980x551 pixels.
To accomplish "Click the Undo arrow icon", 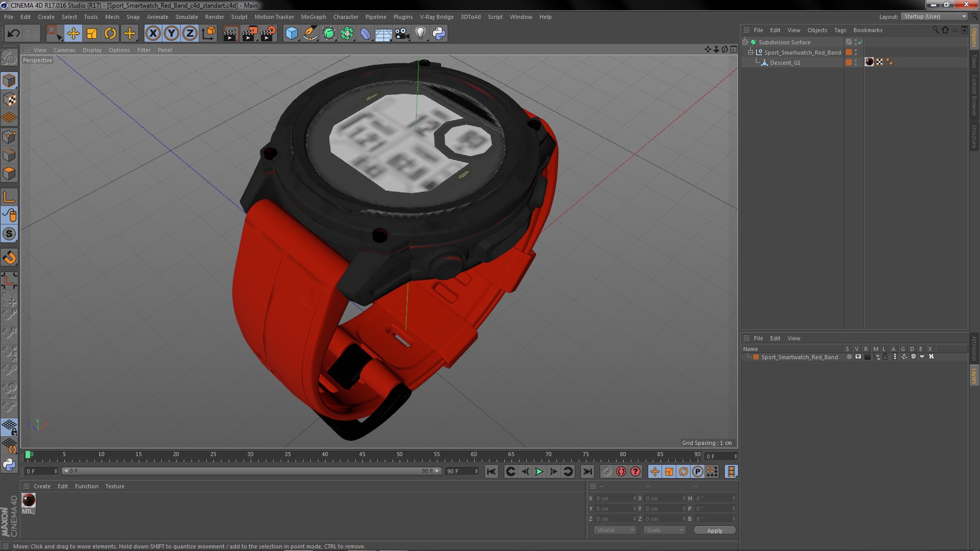I will pyautogui.click(x=13, y=34).
